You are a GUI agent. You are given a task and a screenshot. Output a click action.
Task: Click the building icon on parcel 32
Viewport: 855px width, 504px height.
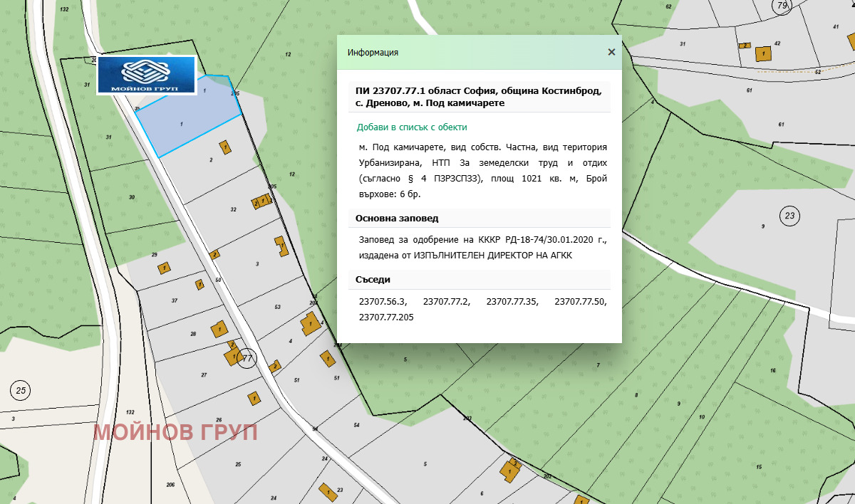pyautogui.click(x=260, y=201)
